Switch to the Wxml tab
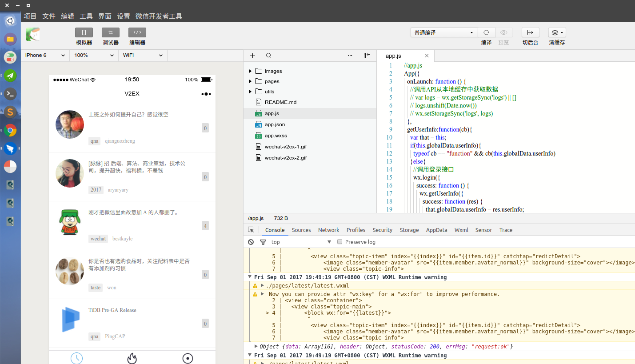 [461, 230]
